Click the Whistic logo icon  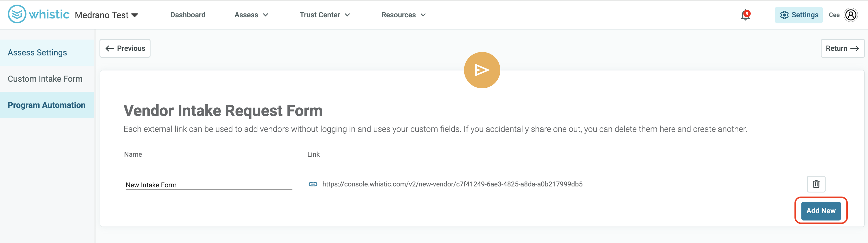[17, 14]
